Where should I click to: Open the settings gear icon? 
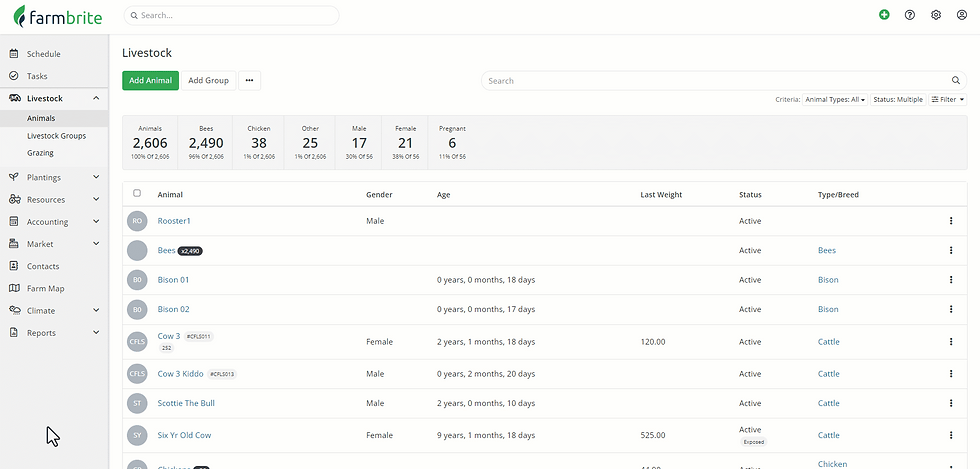coord(936,15)
